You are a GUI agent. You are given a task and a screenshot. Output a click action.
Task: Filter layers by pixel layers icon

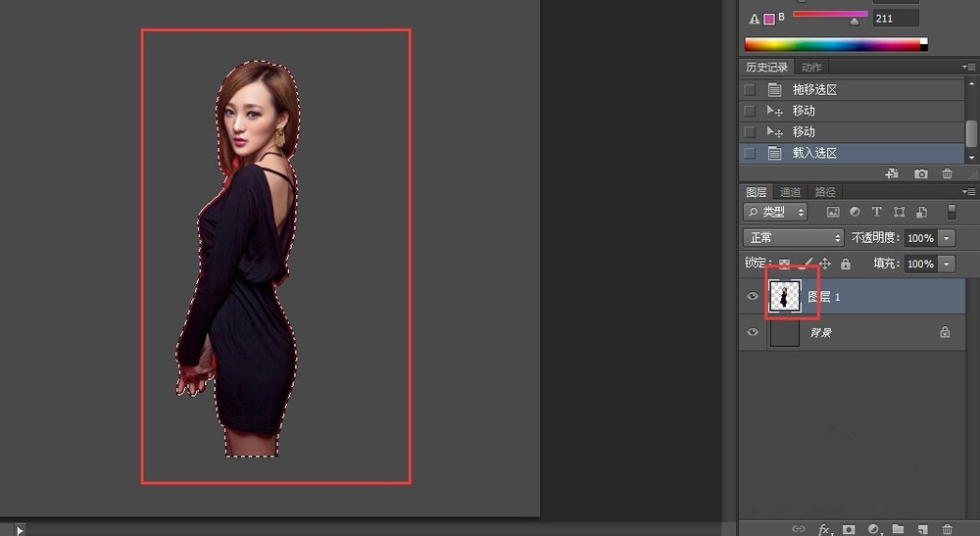coord(833,213)
